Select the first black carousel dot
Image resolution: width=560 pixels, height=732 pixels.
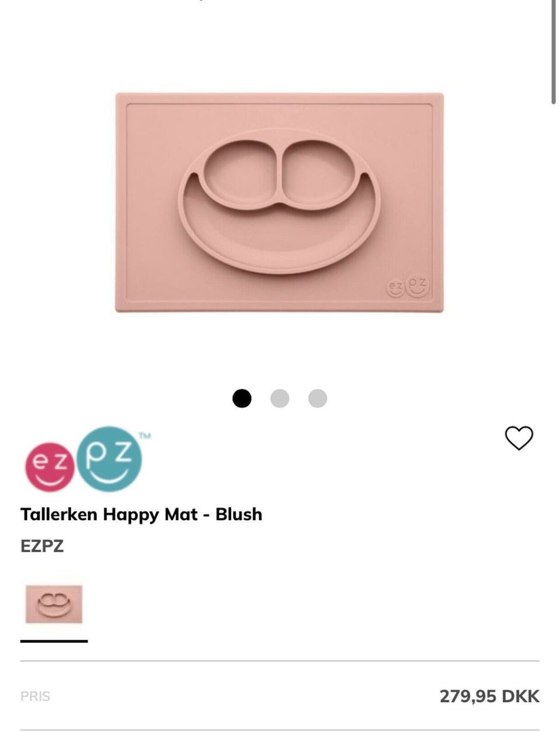pyautogui.click(x=242, y=398)
